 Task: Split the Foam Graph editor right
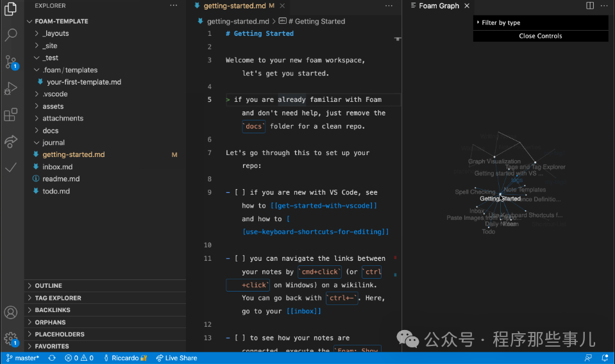tap(590, 6)
